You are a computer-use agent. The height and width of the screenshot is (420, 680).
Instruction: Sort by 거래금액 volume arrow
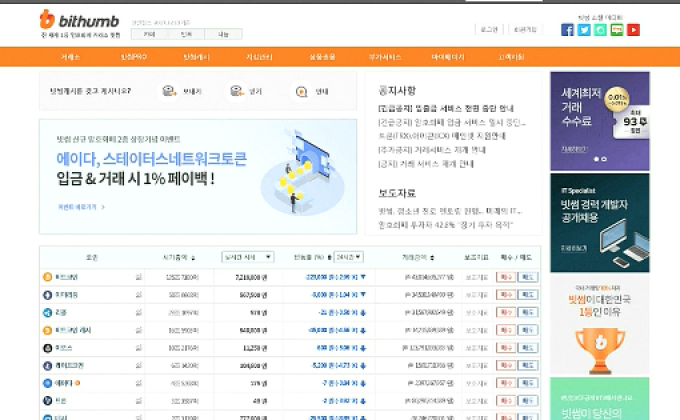click(432, 258)
